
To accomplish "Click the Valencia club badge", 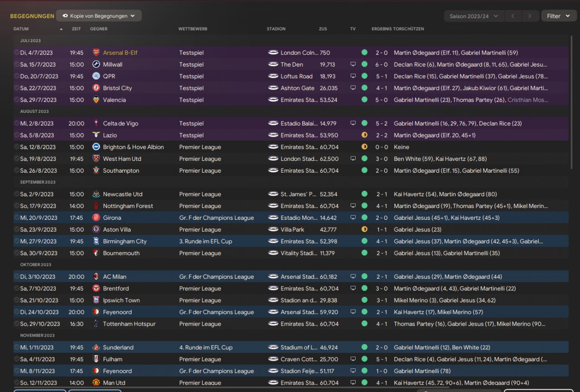I will coord(96,100).
